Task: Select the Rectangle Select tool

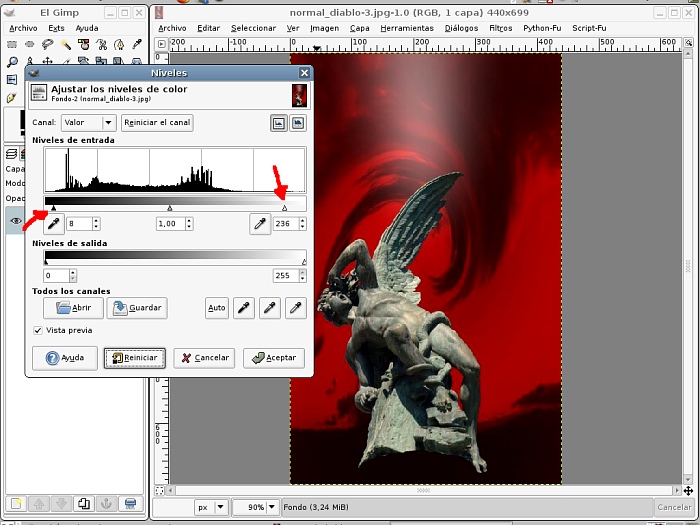Action: [12, 44]
